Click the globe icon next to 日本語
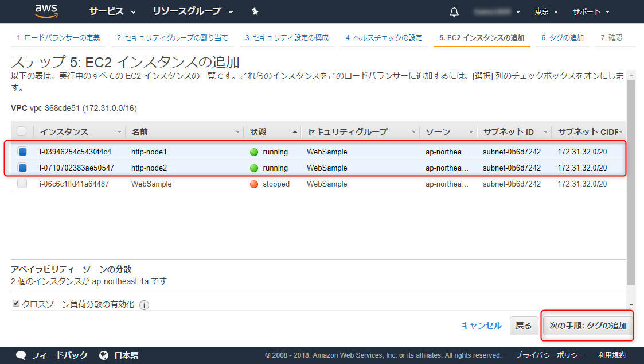Screen dimensions: 644x364 click(104, 355)
